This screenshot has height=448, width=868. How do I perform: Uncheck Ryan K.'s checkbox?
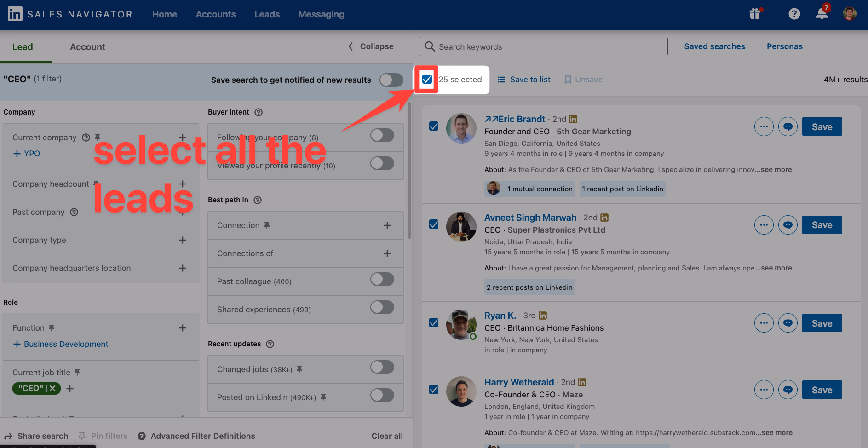pos(434,322)
